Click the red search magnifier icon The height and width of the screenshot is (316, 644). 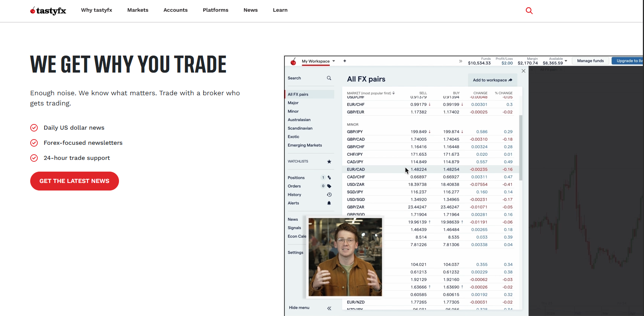(529, 11)
